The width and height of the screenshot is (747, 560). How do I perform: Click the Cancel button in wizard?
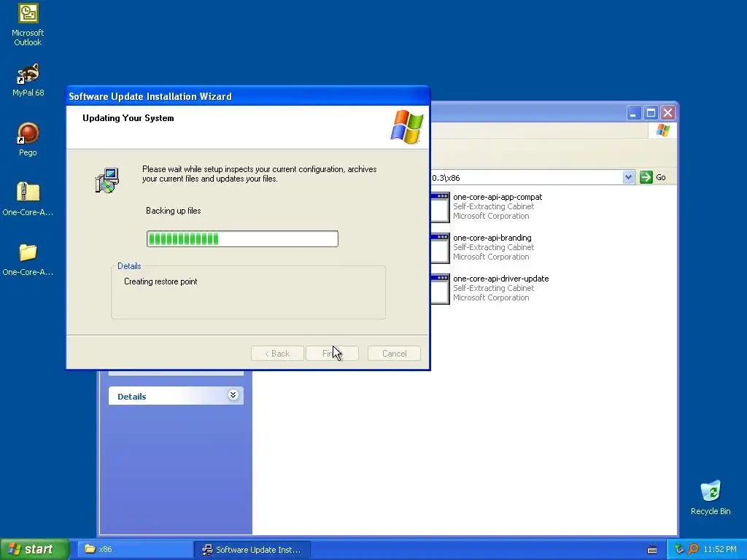point(394,354)
